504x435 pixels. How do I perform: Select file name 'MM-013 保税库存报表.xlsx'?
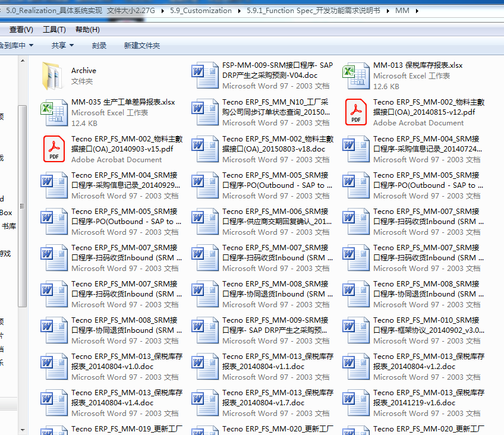pos(418,65)
